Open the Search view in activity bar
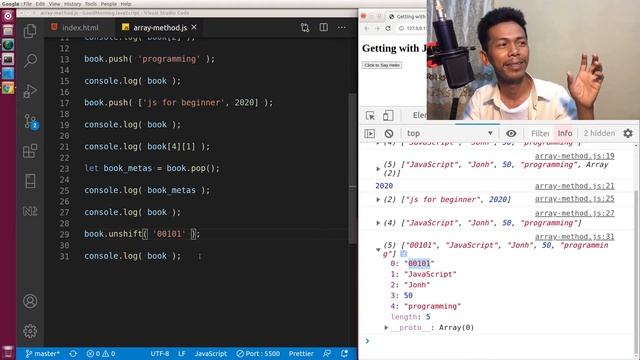The height and width of the screenshot is (360, 640). [x=30, y=61]
